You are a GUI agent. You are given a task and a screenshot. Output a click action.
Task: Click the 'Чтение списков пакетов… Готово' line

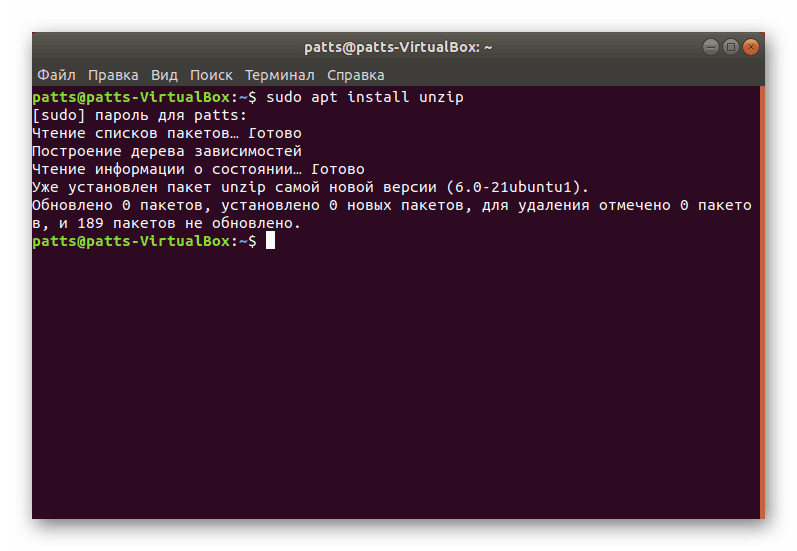click(x=166, y=134)
